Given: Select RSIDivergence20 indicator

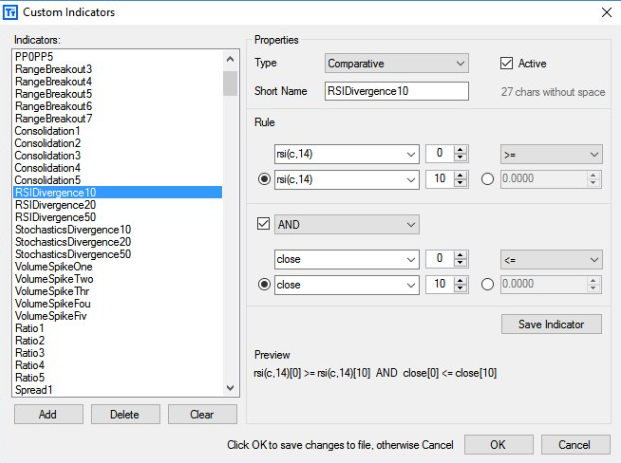Looking at the screenshot, I should [117, 205].
